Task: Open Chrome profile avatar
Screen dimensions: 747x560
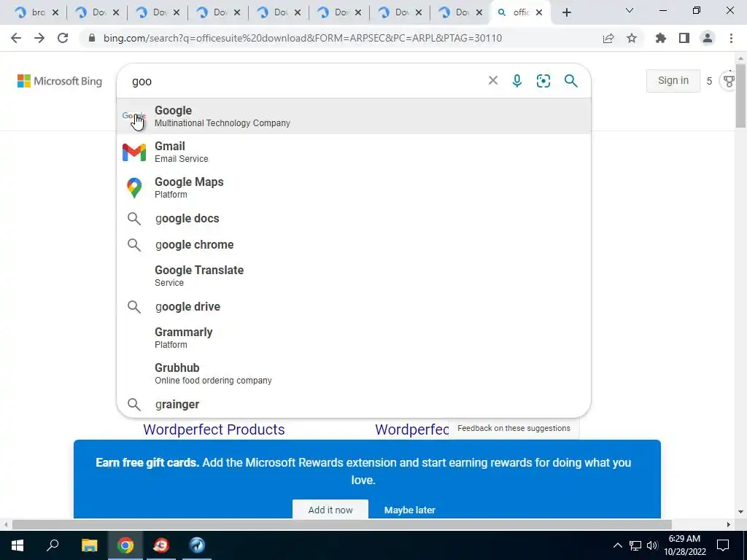Action: point(708,38)
